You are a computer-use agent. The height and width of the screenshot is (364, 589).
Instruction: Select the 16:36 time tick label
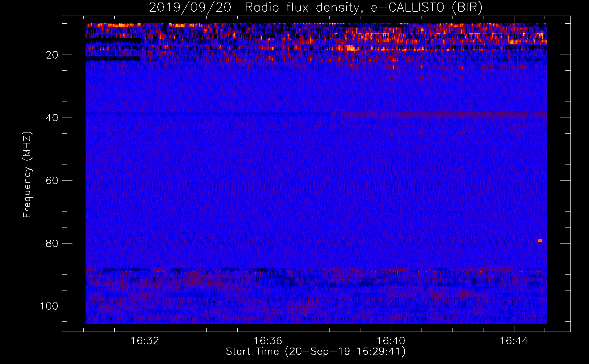coord(268,341)
